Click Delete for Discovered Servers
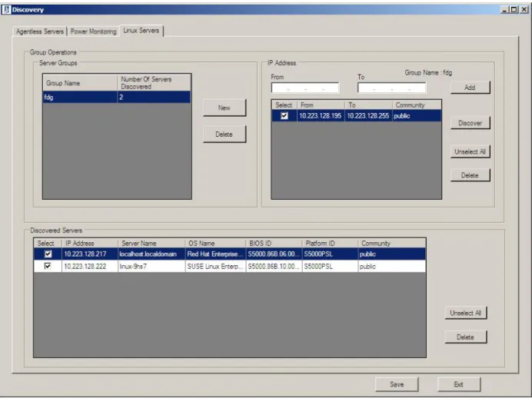The width and height of the screenshot is (532, 402). pos(466,337)
